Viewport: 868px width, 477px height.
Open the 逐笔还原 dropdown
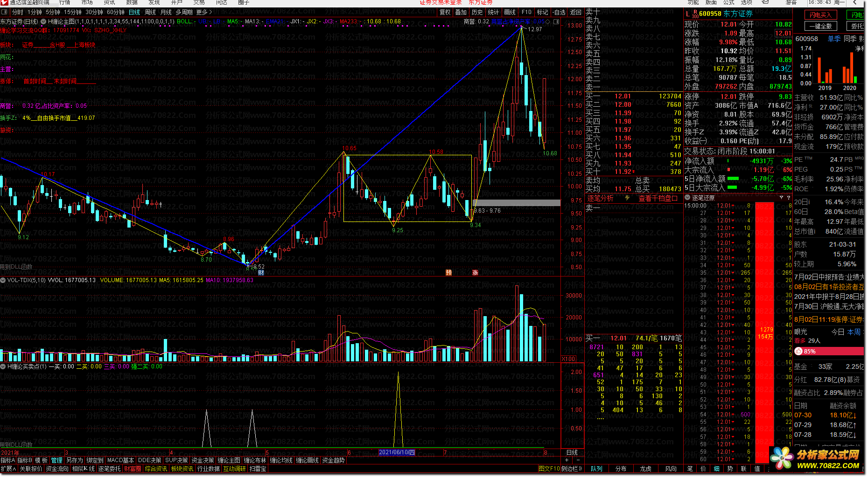click(x=688, y=198)
